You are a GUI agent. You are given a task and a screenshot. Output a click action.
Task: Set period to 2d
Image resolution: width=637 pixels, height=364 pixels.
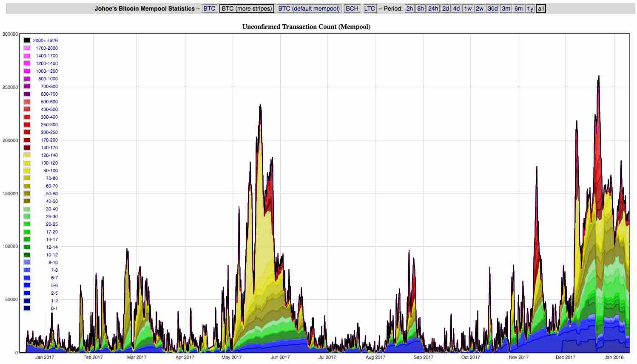[445, 9]
